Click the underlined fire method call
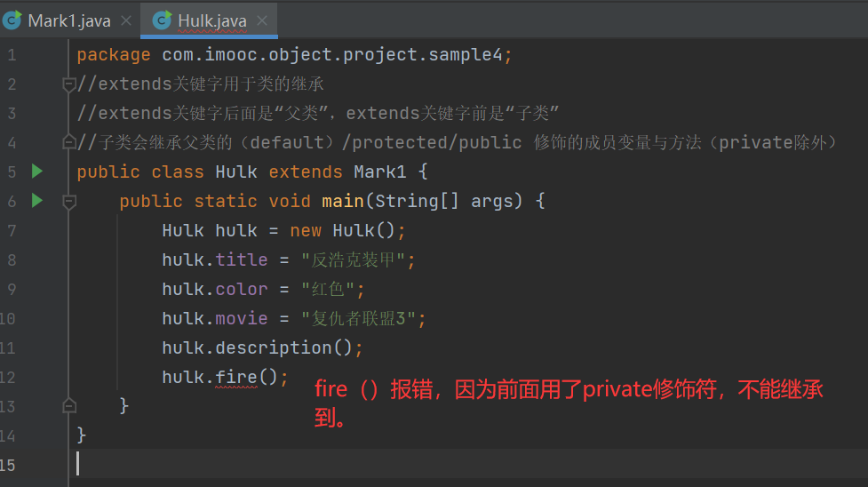 tap(236, 377)
